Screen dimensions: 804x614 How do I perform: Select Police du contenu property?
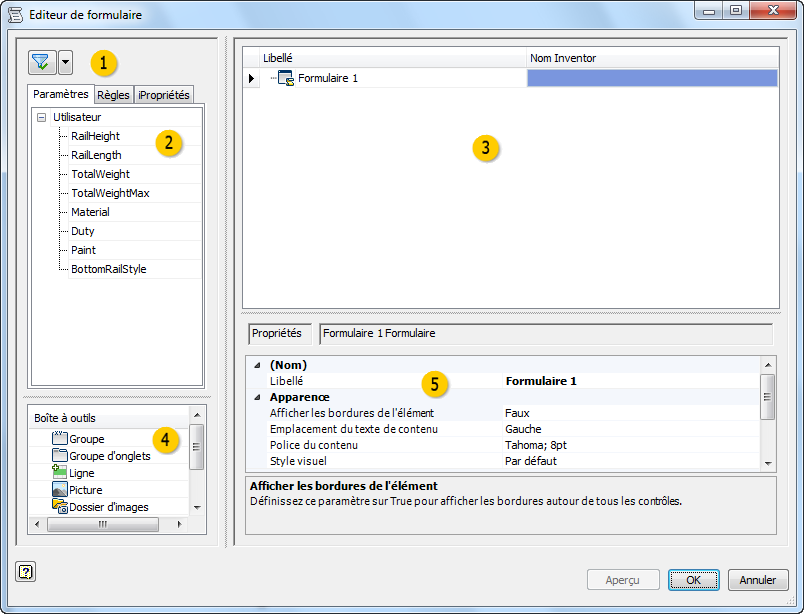[x=314, y=445]
